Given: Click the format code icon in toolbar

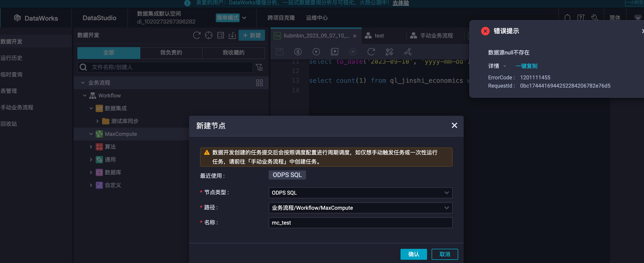Looking at the screenshot, I should tap(389, 52).
